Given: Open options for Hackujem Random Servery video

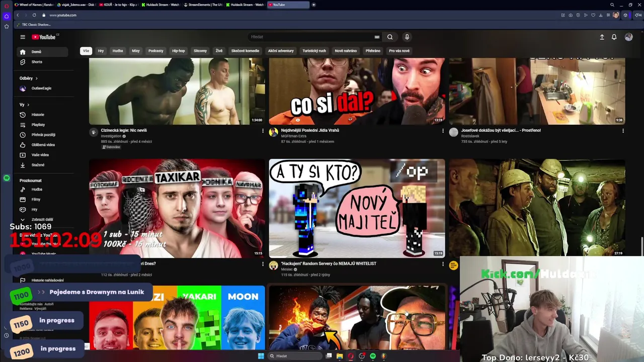Looking at the screenshot, I should coord(443,264).
